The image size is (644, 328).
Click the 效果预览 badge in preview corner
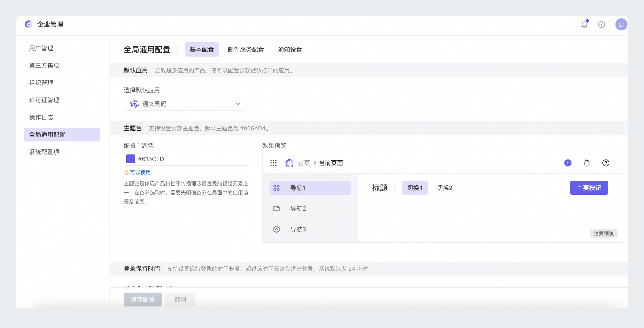click(x=604, y=233)
